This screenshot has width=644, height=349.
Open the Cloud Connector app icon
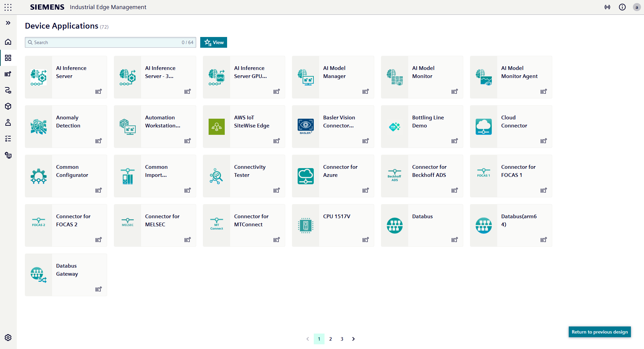point(484,127)
